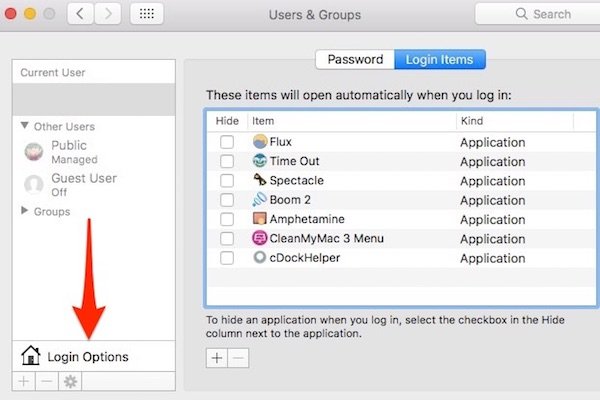
Task: Select the CleanMyMac 3 Menu icon
Action: coord(260,239)
